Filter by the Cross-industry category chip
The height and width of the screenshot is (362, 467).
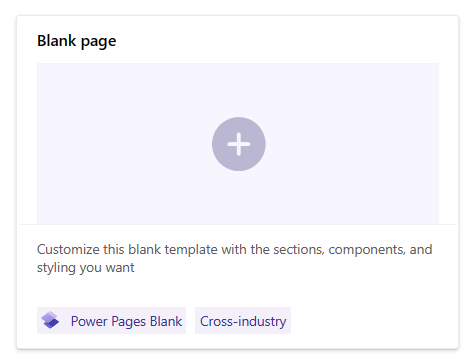(x=243, y=321)
